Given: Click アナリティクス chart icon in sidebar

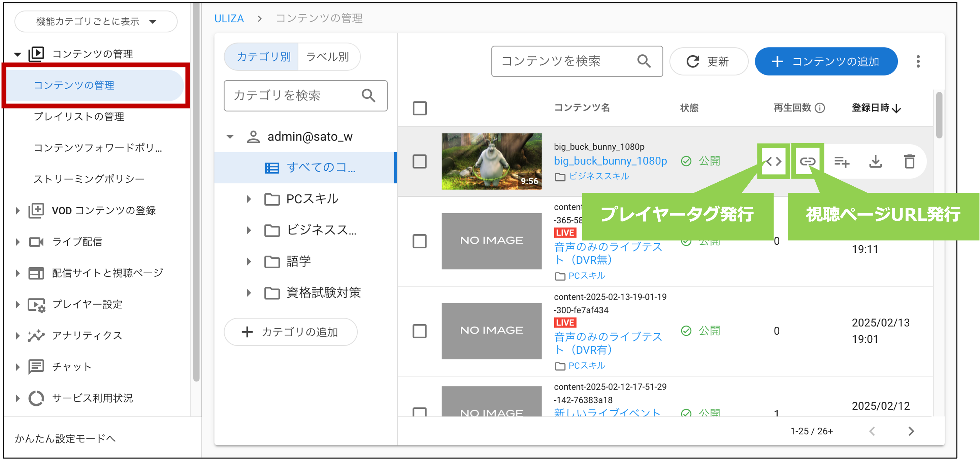Looking at the screenshot, I should click(36, 336).
